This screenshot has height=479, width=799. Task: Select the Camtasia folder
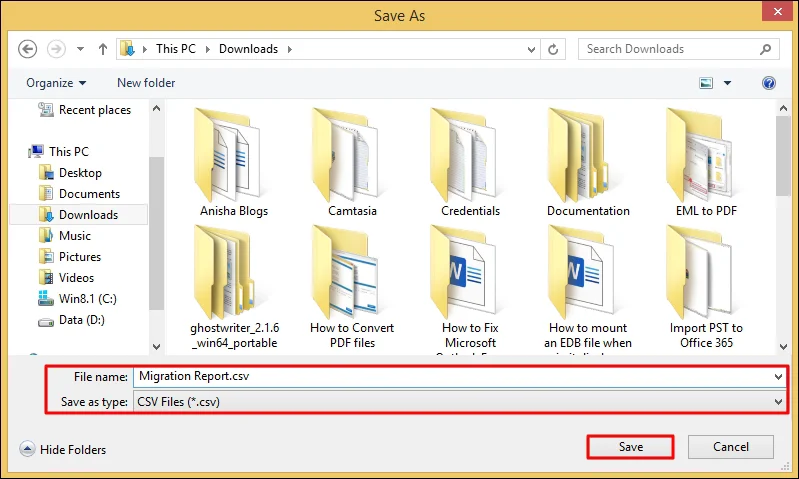point(352,162)
